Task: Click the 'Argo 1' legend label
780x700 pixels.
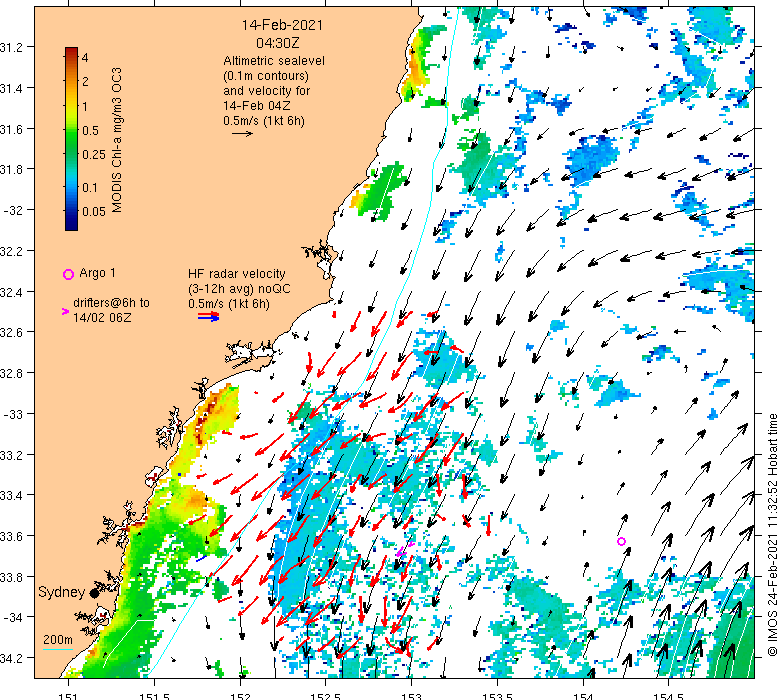Action: [98, 273]
